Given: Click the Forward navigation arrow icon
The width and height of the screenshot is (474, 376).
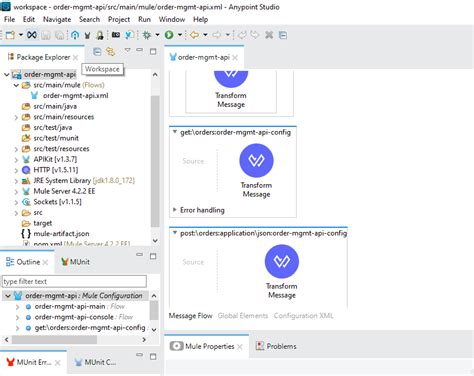Looking at the screenshot, I should (x=217, y=35).
